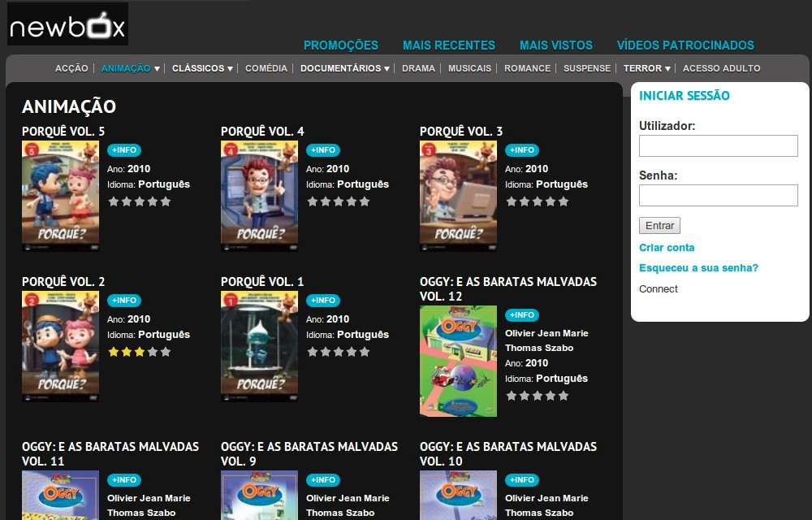812x520 pixels.
Task: Click the Utilizador input field
Action: (719, 145)
